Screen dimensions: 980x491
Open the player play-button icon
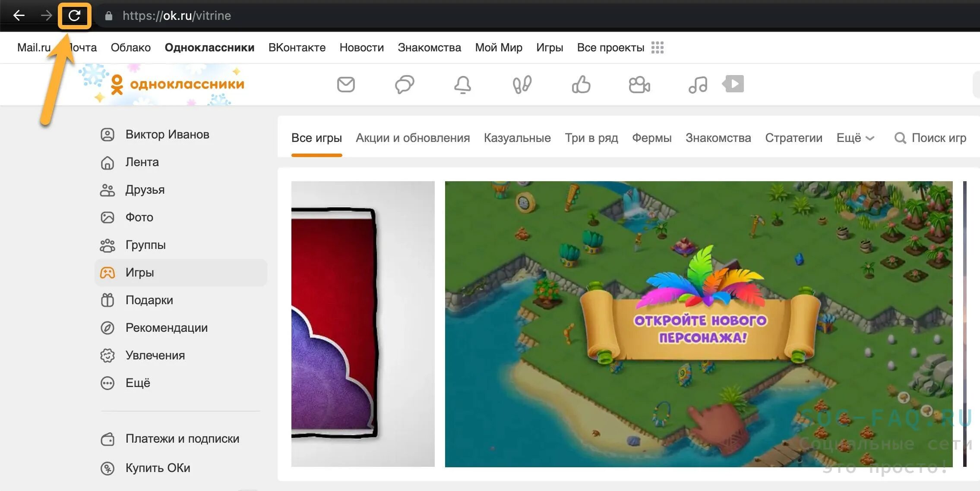tap(733, 84)
